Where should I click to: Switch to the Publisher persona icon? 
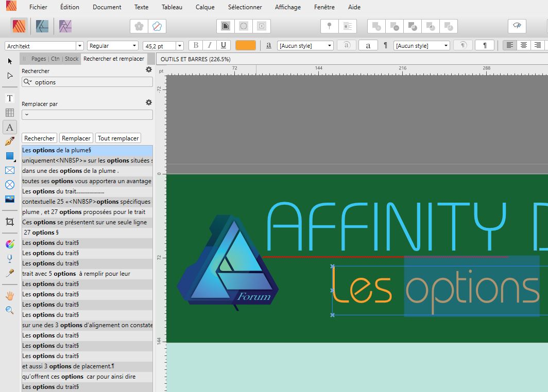click(19, 26)
